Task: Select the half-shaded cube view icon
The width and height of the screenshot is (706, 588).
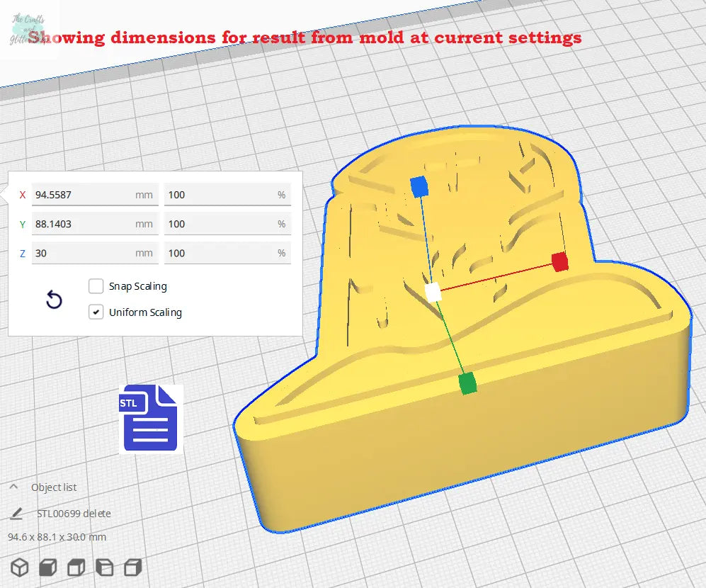Action: [x=104, y=567]
